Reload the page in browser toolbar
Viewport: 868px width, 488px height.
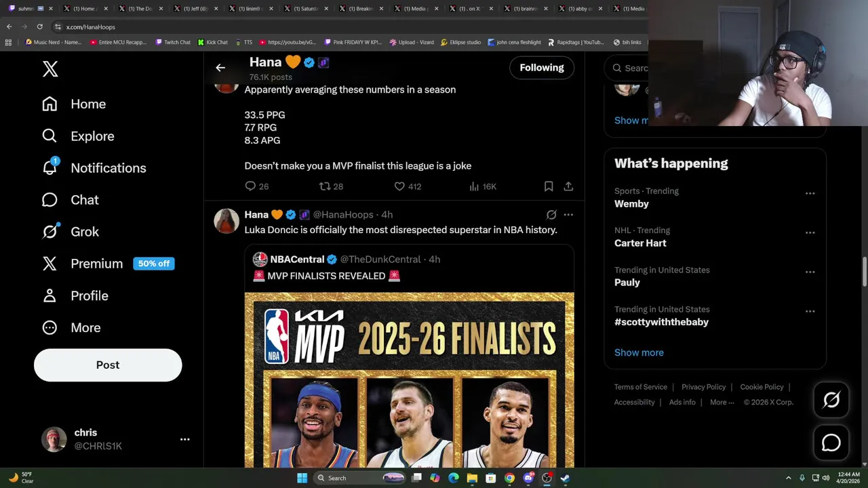pos(39,26)
